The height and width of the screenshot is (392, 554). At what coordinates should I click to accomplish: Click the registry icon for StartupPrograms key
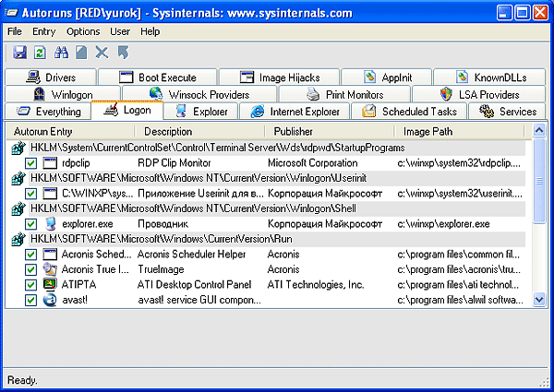tap(18, 148)
